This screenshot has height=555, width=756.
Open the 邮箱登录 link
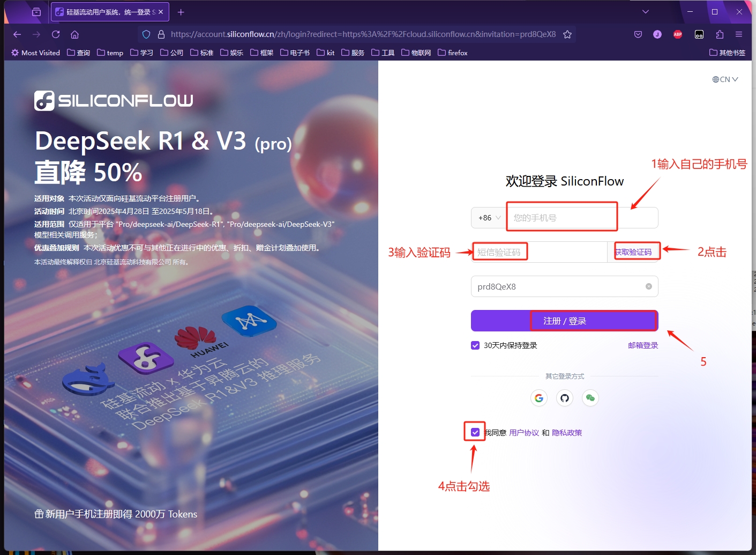coord(643,345)
